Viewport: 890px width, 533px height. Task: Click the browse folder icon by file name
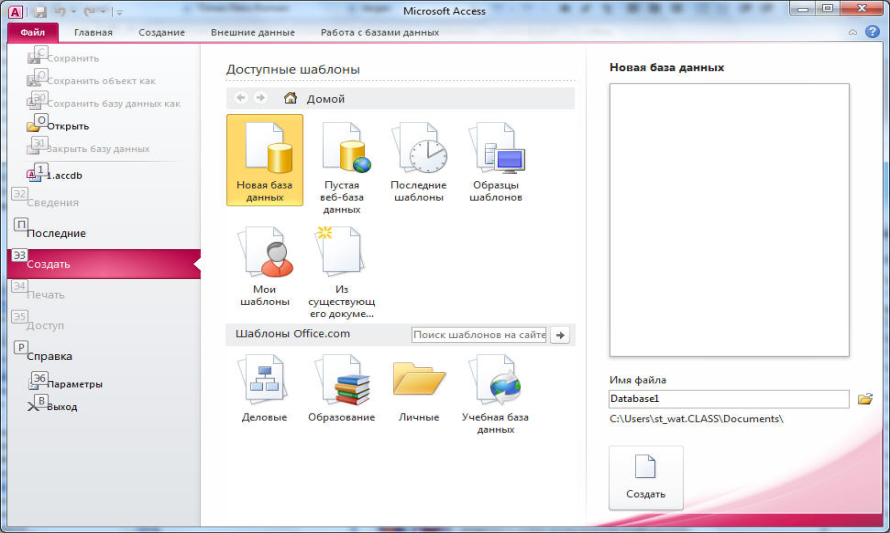(865, 399)
